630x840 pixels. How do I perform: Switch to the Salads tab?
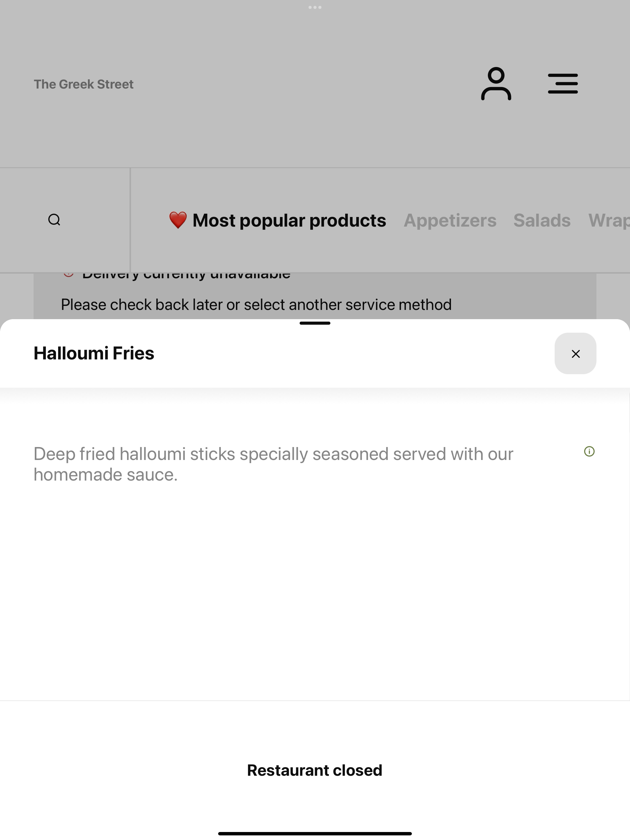point(542,220)
